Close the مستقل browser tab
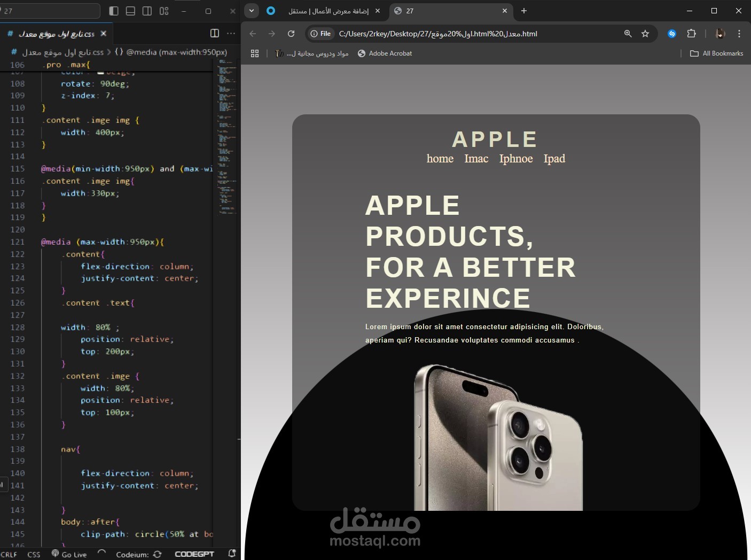751x560 pixels. [x=378, y=11]
